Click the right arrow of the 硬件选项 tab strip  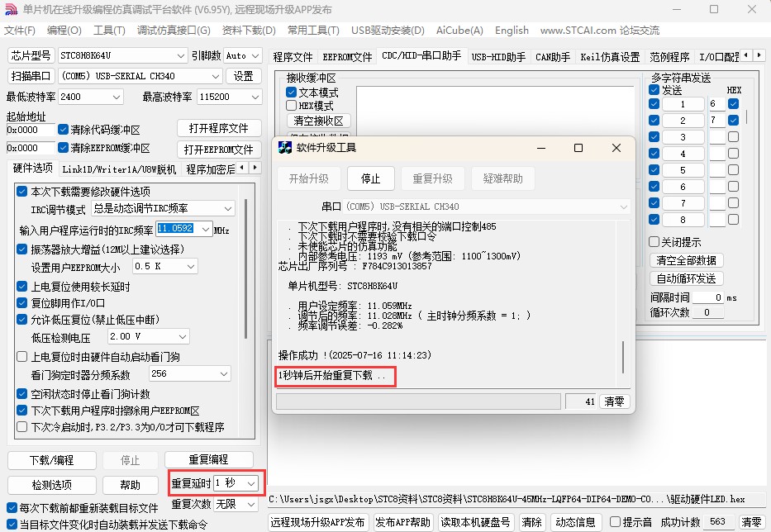255,168
